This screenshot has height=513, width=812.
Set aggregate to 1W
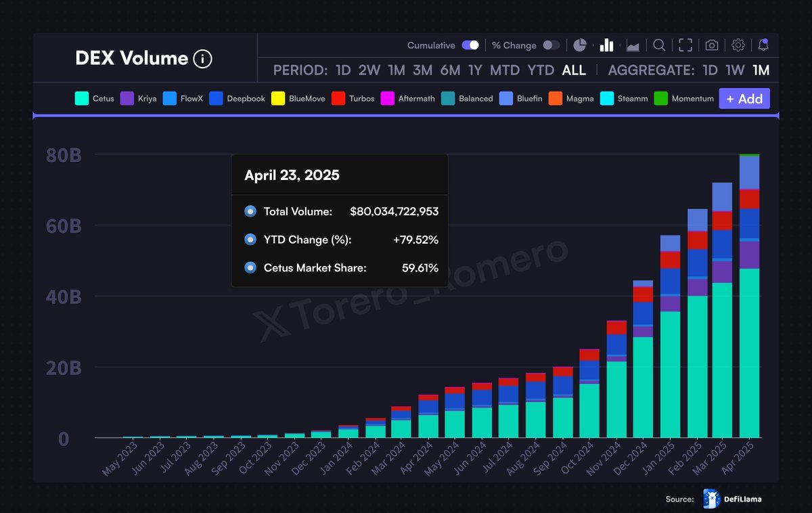point(735,70)
